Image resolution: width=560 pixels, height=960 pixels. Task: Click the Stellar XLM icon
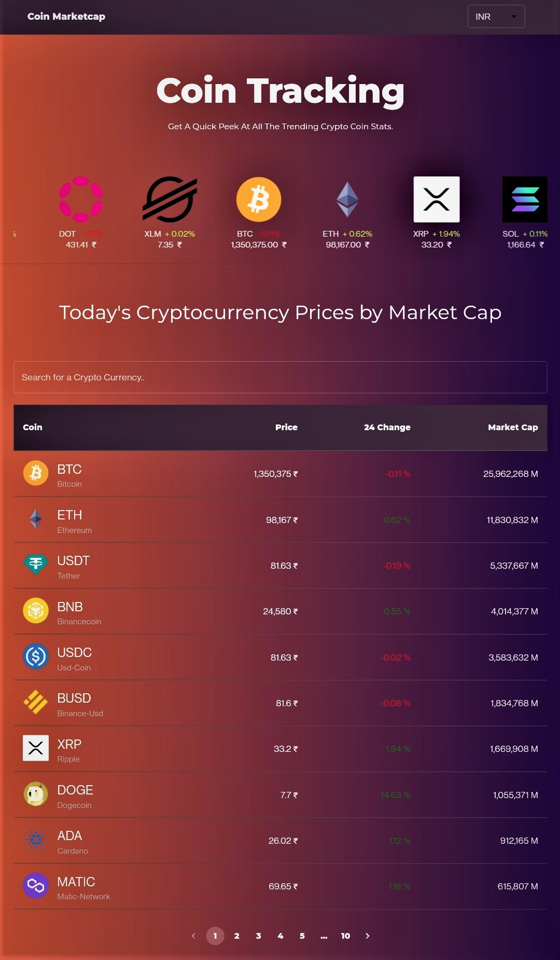click(170, 199)
